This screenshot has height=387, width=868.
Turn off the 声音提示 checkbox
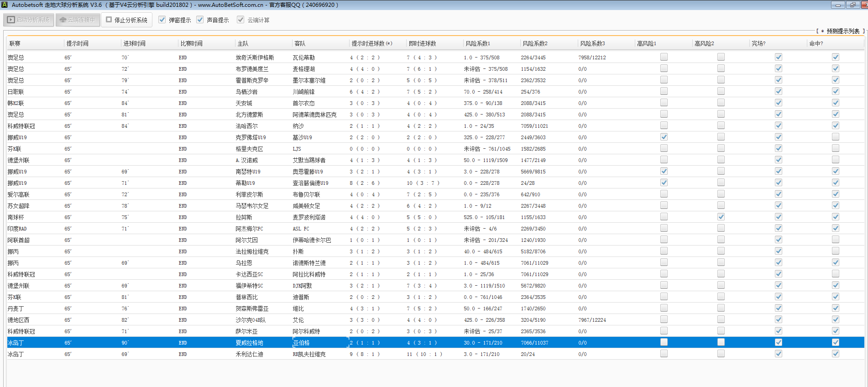click(200, 20)
